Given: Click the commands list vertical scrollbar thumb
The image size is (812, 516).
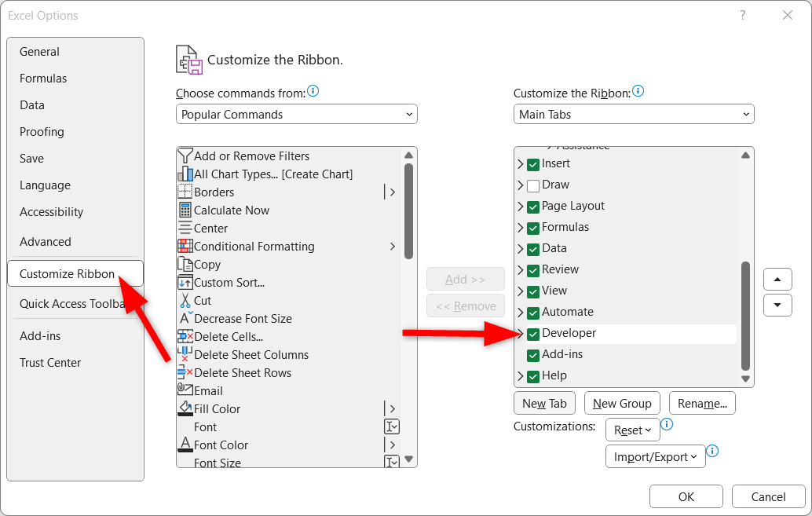Looking at the screenshot, I should coord(408,210).
